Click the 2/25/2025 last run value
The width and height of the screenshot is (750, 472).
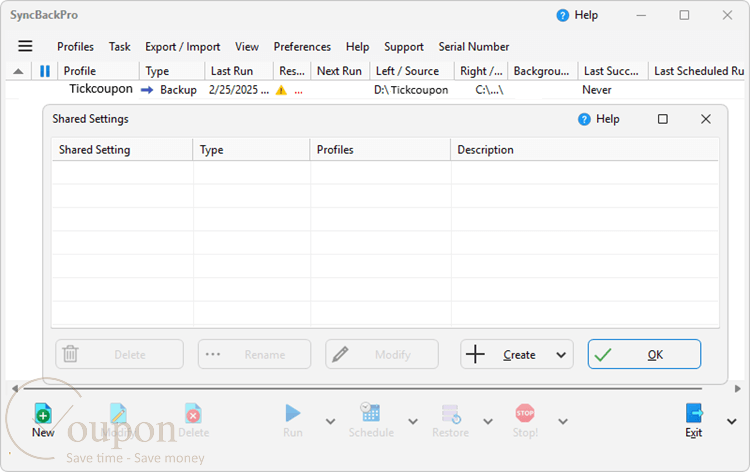coord(239,90)
